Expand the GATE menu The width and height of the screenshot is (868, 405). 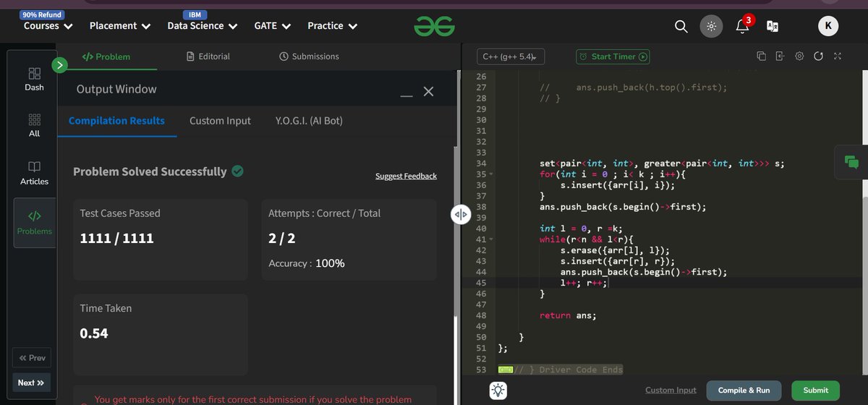click(x=273, y=26)
